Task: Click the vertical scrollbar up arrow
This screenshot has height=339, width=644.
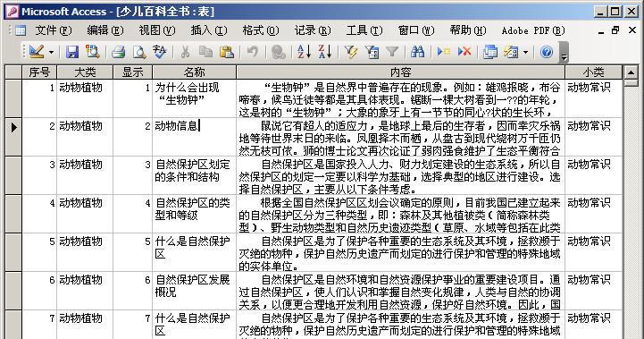Action: pos(631,72)
